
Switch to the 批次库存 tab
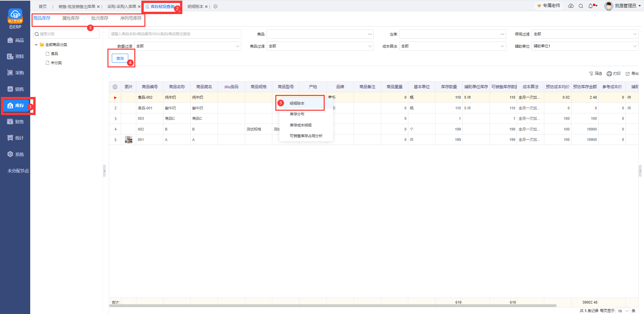(x=100, y=18)
